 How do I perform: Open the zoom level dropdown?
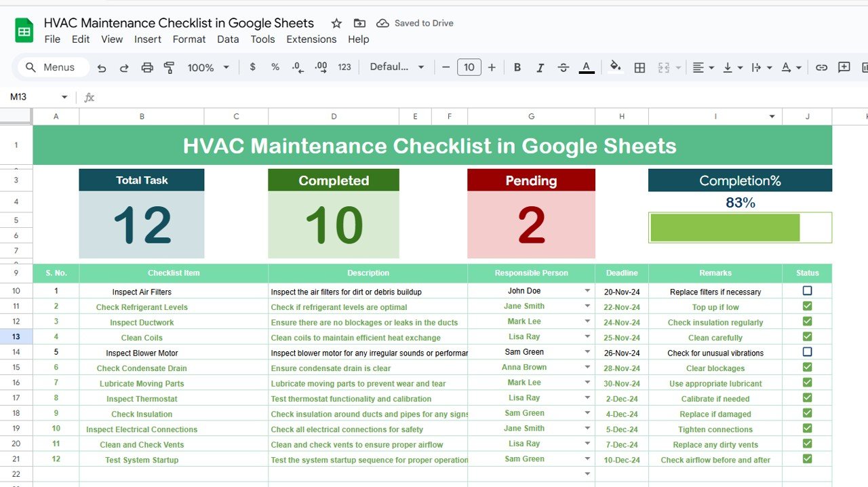(209, 67)
